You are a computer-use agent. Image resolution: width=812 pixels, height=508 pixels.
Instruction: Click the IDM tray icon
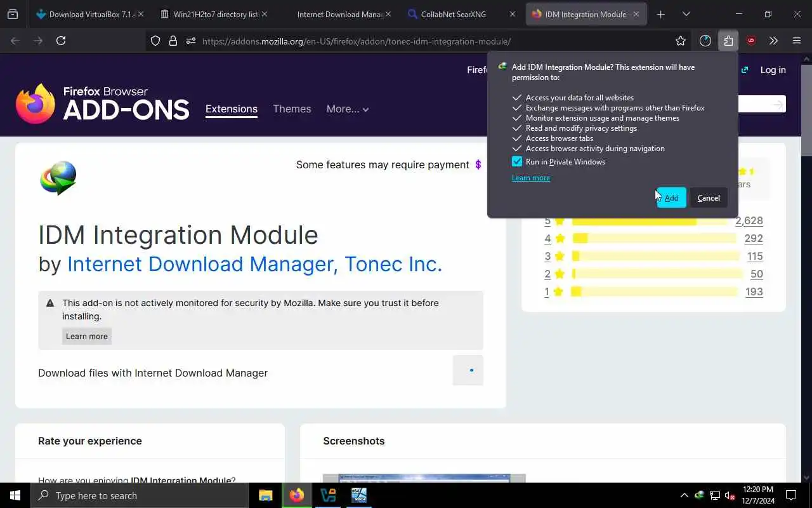tap(699, 495)
